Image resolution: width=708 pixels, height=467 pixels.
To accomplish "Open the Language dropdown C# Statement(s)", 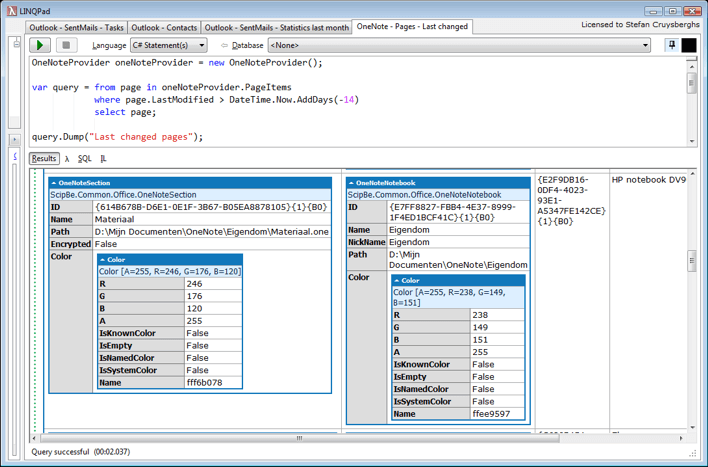I will tap(169, 45).
